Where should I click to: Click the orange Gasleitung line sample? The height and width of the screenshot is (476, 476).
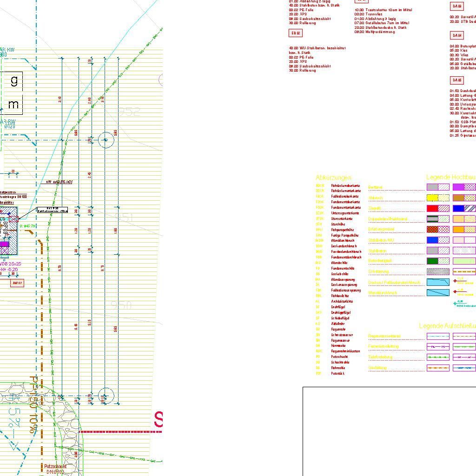coord(438,368)
